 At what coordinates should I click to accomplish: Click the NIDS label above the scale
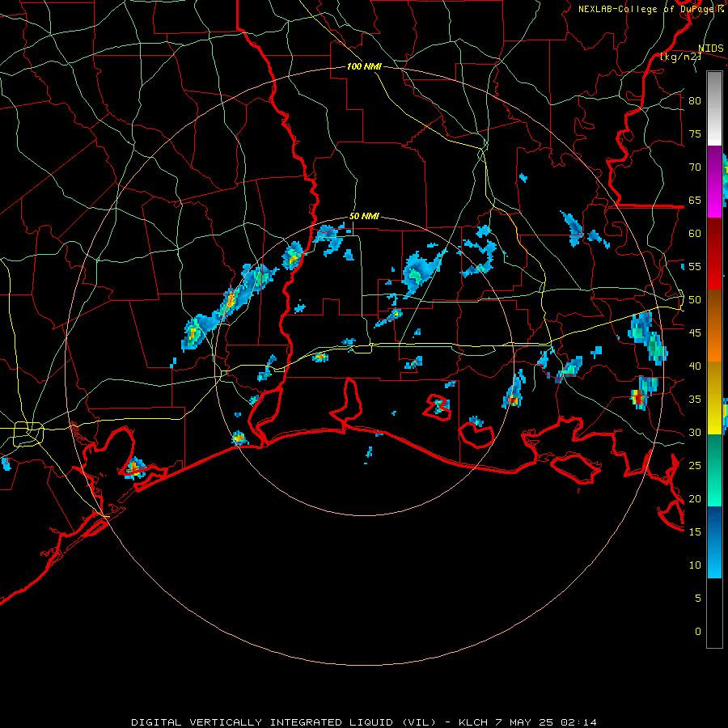point(710,48)
